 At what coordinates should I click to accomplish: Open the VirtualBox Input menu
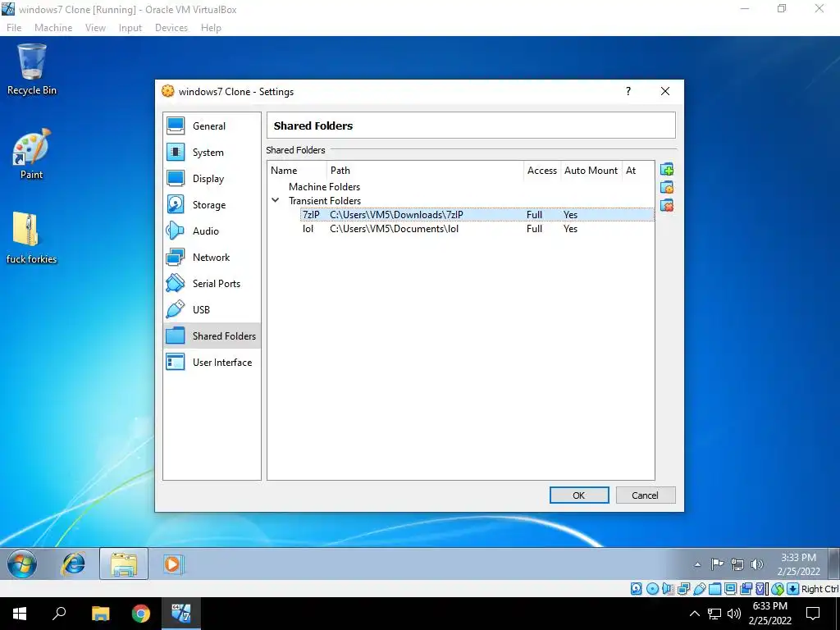point(130,28)
